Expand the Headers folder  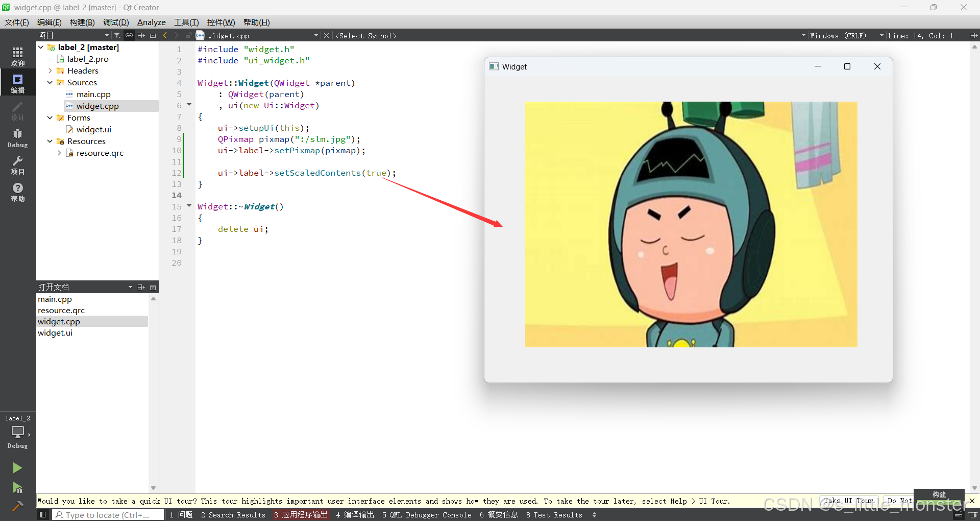click(50, 70)
